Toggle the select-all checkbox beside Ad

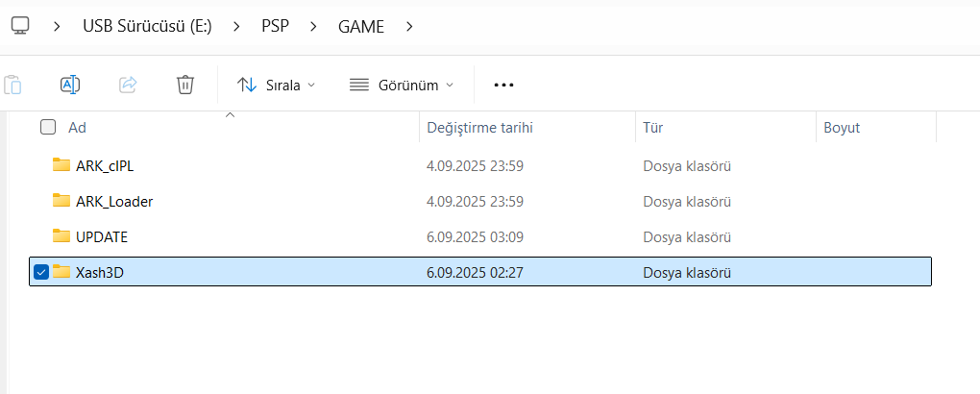pyautogui.click(x=47, y=128)
